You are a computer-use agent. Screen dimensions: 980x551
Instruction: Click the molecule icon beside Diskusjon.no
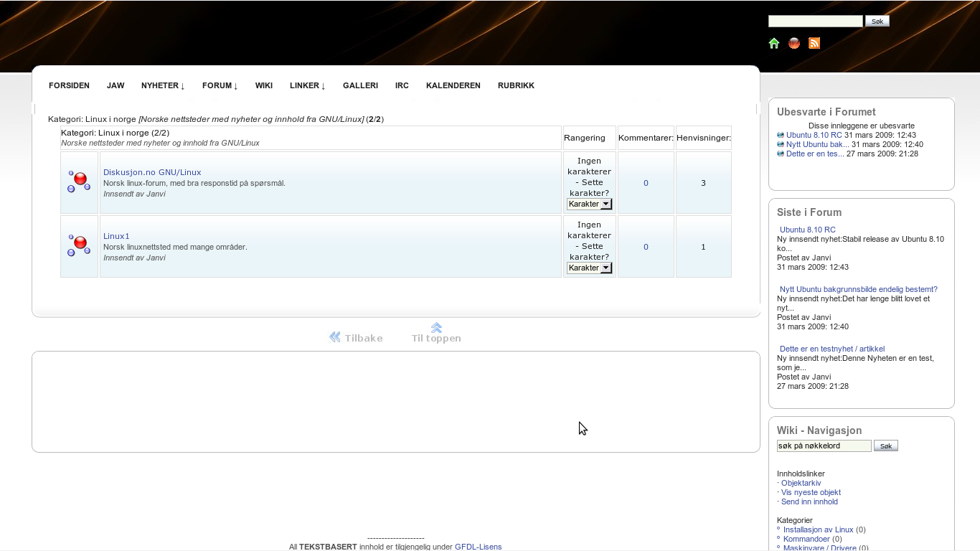(x=79, y=182)
